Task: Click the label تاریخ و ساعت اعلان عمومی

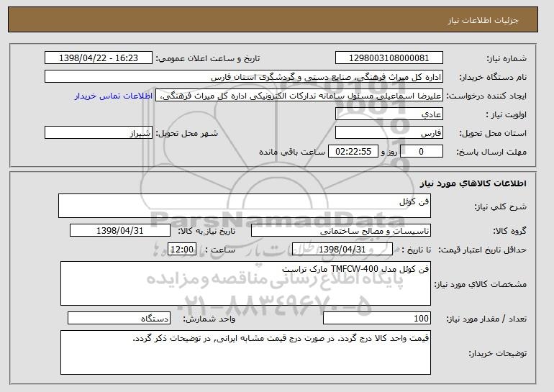Action: (208, 58)
